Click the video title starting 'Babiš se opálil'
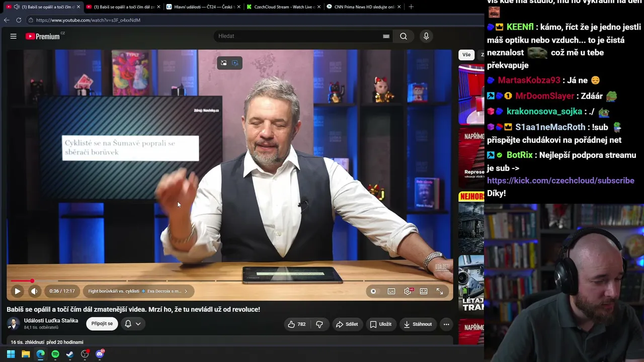 tap(133, 309)
